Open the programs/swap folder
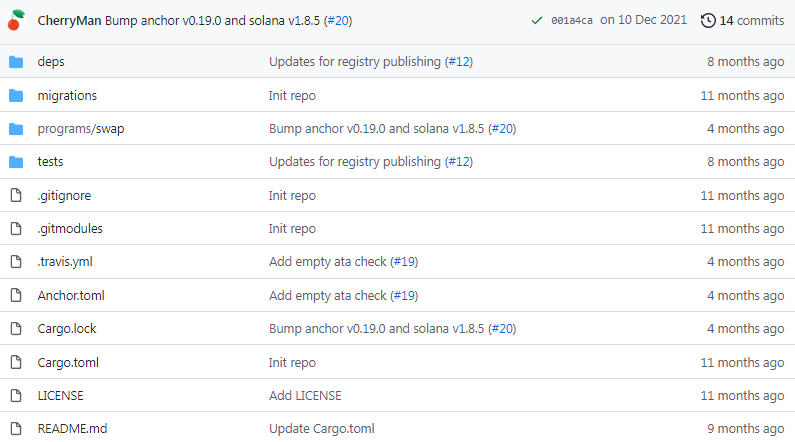The height and width of the screenshot is (442, 795). click(81, 129)
